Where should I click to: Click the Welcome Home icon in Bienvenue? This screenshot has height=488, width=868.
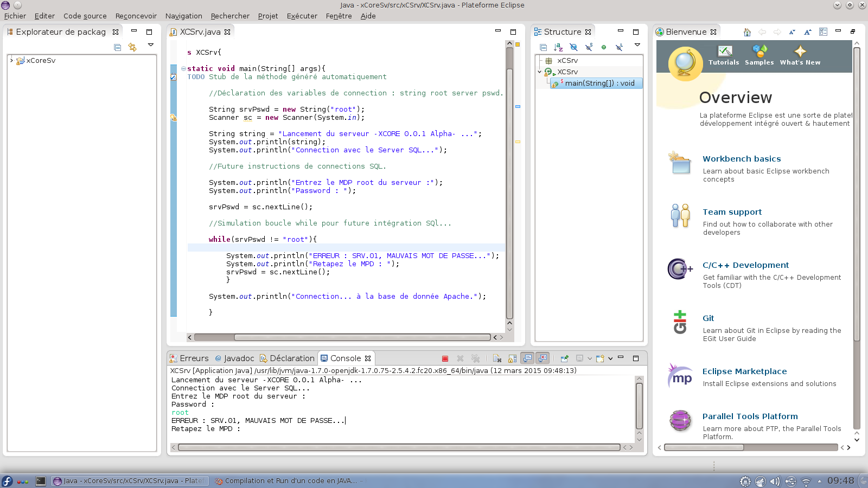(x=747, y=32)
